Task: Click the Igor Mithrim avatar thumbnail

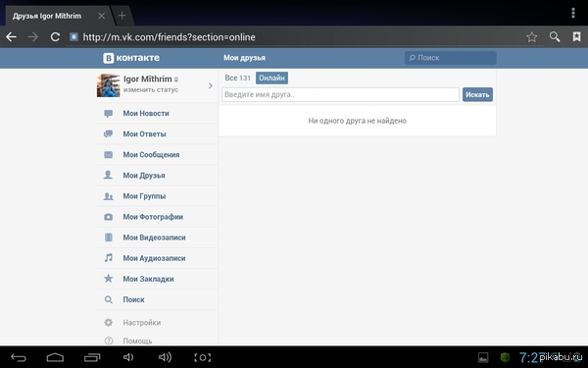Action: (x=109, y=85)
